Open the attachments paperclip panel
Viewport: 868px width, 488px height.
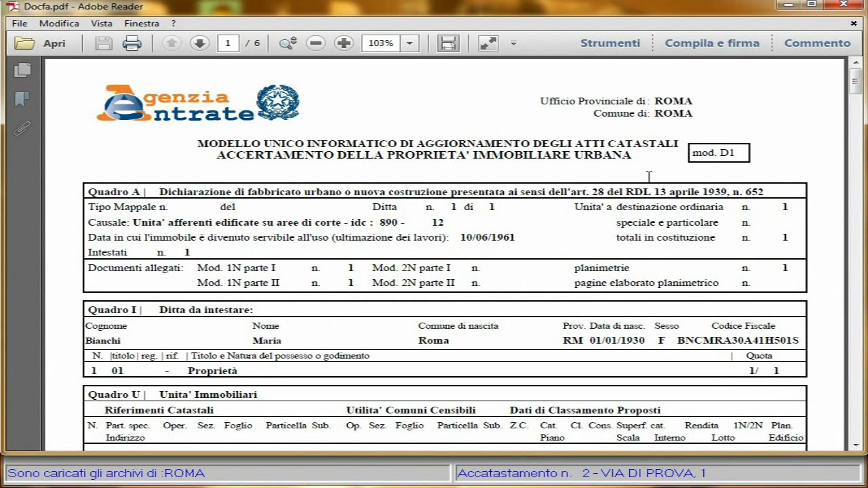coord(22,128)
